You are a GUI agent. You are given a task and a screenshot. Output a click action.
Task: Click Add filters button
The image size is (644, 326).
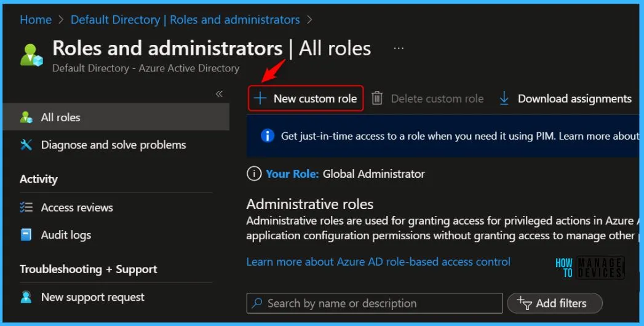[555, 303]
